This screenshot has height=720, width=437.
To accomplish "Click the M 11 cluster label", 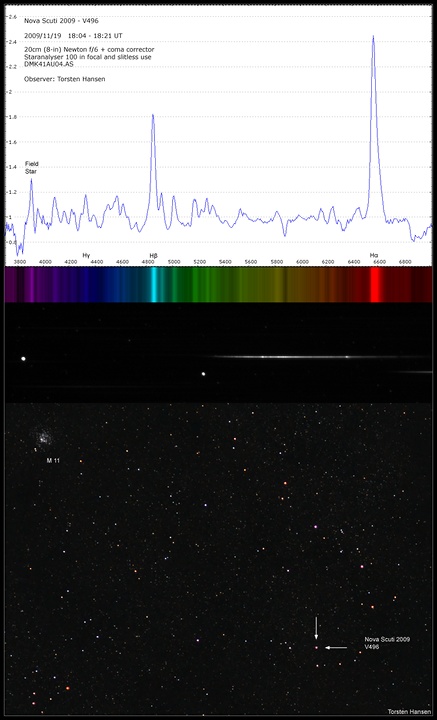I will pyautogui.click(x=54, y=461).
